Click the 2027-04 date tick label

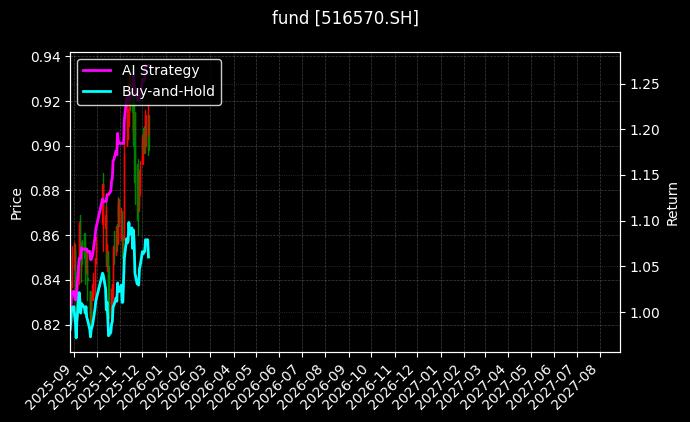[x=482, y=386]
